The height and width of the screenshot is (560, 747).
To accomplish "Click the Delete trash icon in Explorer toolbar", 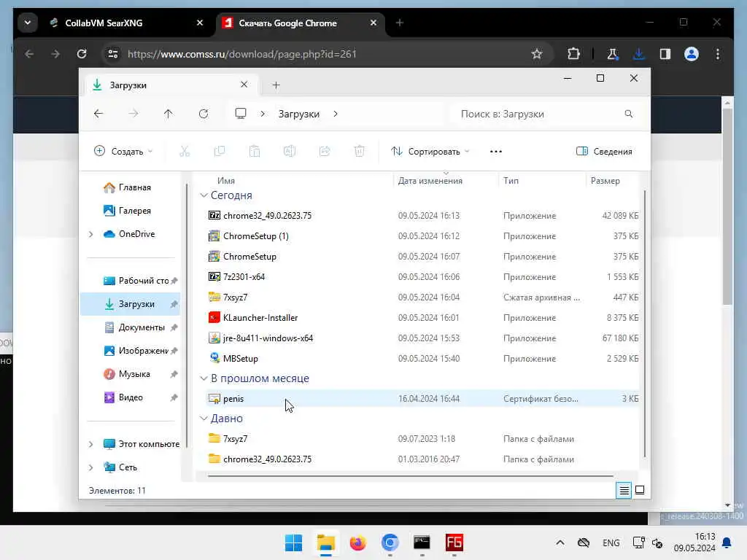I will tap(359, 152).
